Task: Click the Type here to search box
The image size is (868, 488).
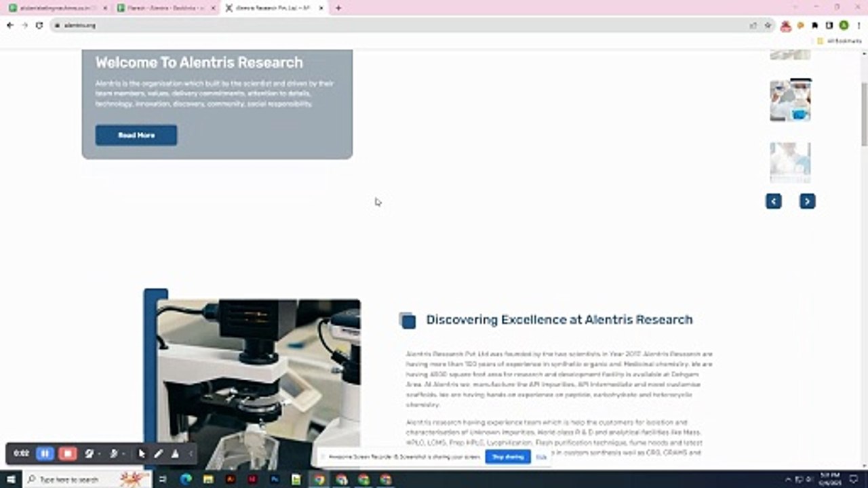Action: click(88, 479)
